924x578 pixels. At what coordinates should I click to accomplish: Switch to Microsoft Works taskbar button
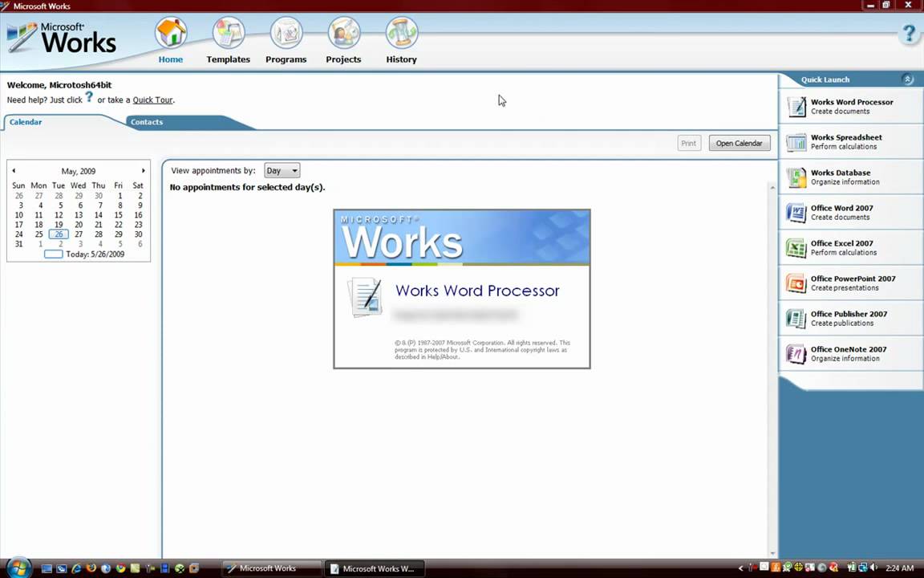tap(272, 568)
